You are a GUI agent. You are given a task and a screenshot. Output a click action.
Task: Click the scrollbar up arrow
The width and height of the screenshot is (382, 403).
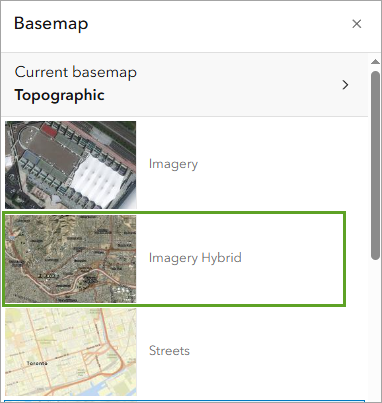375,62
